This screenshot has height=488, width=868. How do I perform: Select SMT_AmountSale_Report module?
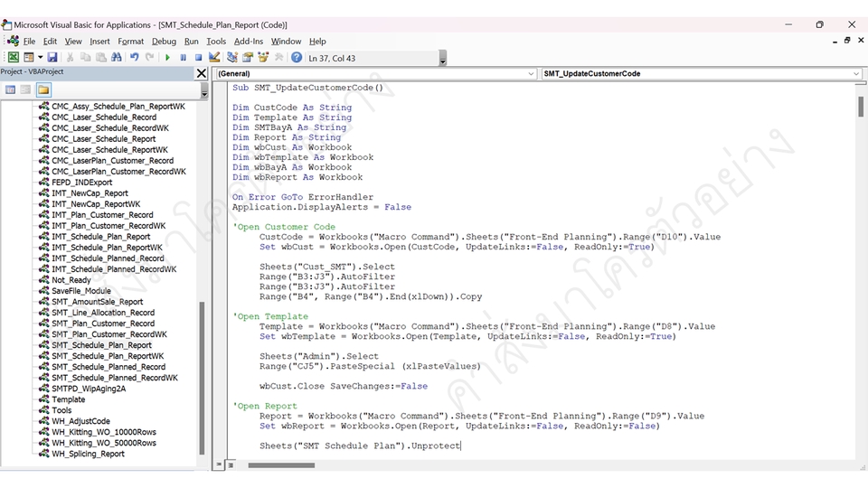pyautogui.click(x=98, y=302)
